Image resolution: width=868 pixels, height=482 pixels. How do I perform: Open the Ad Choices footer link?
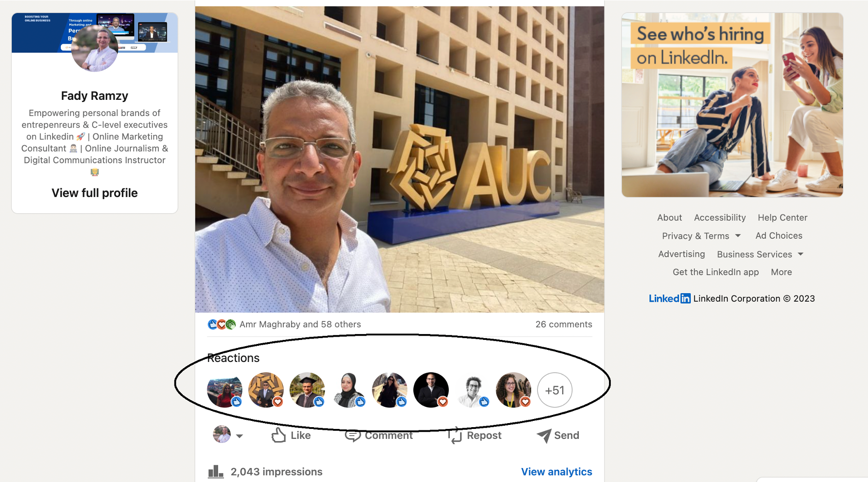click(779, 236)
